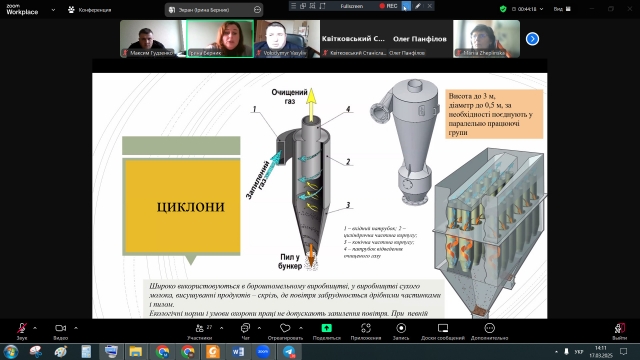Screen dimensions: 640x360
Task: Switch keyboard language УКР indicator
Action: (x=579, y=351)
